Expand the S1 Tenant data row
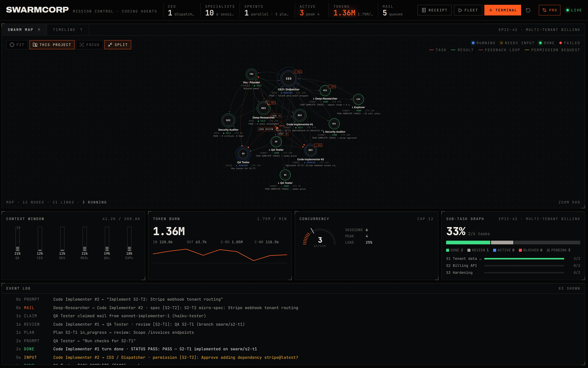 coord(513,259)
